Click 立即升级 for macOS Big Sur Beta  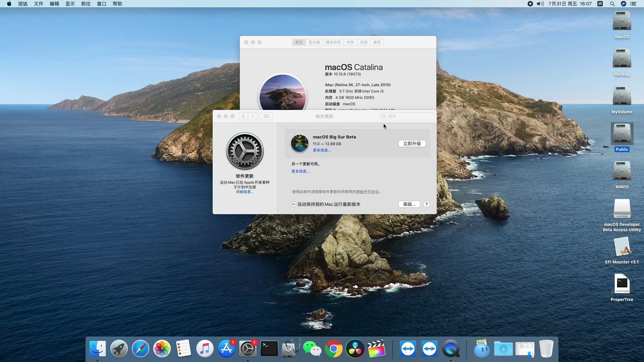pos(412,143)
